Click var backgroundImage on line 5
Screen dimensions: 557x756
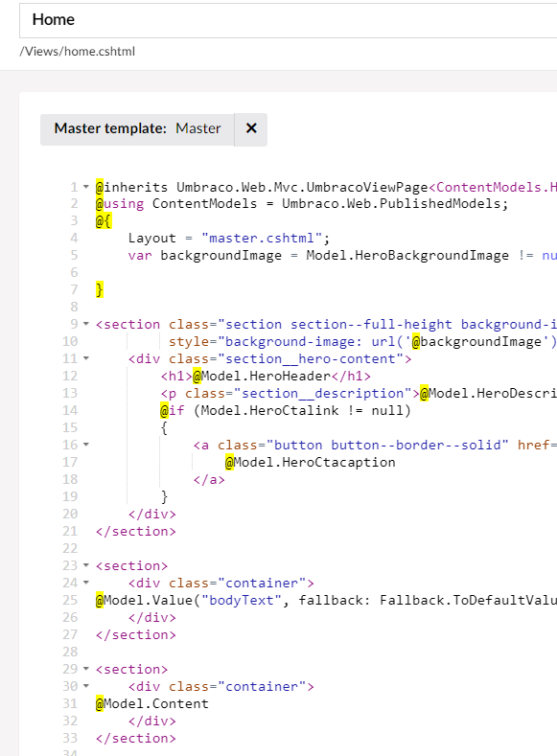click(x=205, y=256)
